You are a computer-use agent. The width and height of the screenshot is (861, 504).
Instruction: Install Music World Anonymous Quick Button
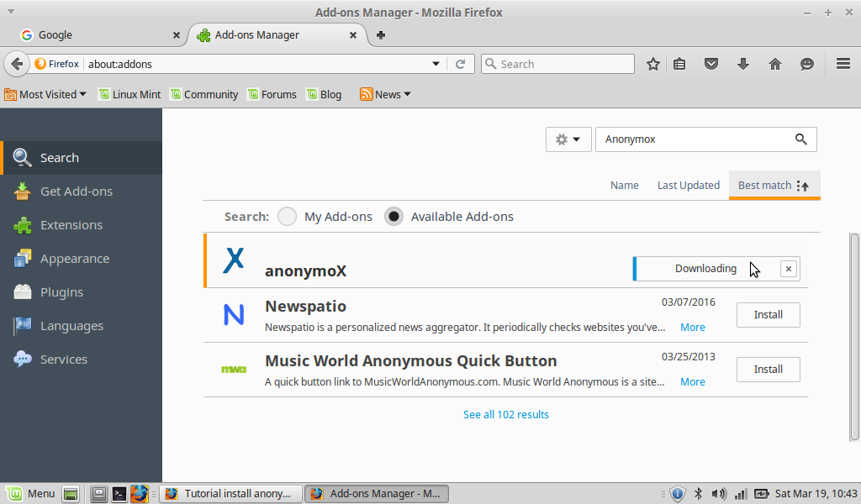click(x=769, y=370)
